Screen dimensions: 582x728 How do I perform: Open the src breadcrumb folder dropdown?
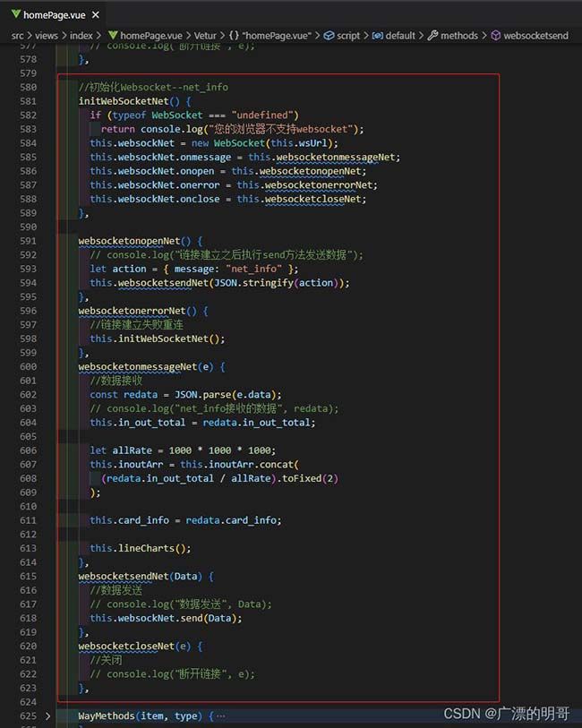[x=18, y=36]
